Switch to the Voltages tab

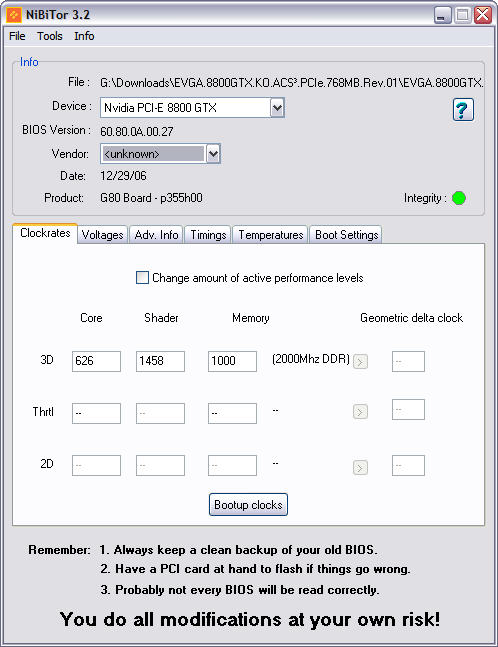click(x=102, y=235)
